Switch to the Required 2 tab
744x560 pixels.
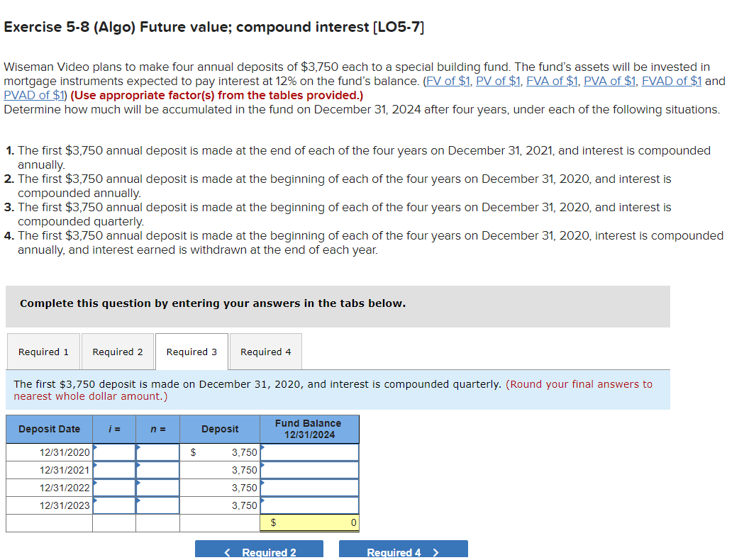point(118,352)
